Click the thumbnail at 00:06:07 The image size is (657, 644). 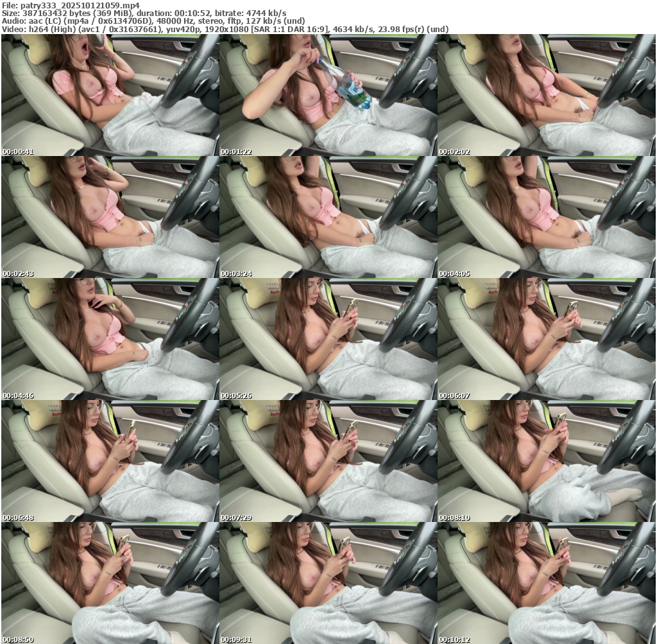[x=546, y=339]
